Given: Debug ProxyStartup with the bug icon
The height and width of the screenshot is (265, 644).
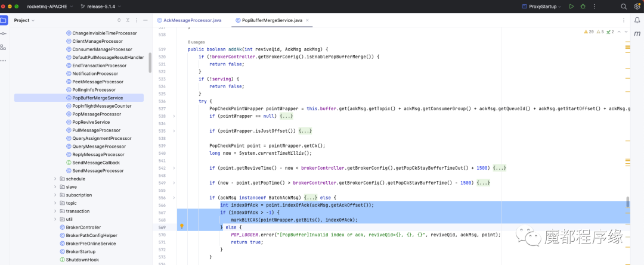Looking at the screenshot, I should click(583, 7).
